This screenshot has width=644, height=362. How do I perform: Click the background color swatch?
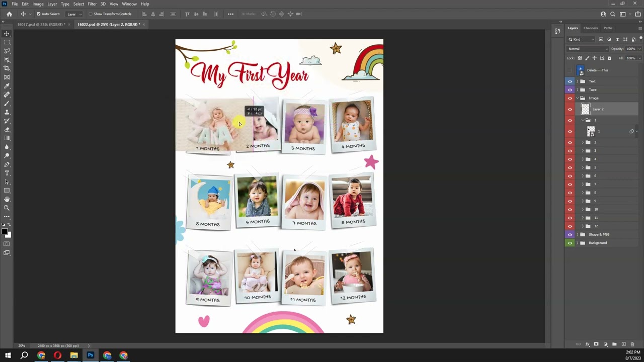[x=9, y=235]
